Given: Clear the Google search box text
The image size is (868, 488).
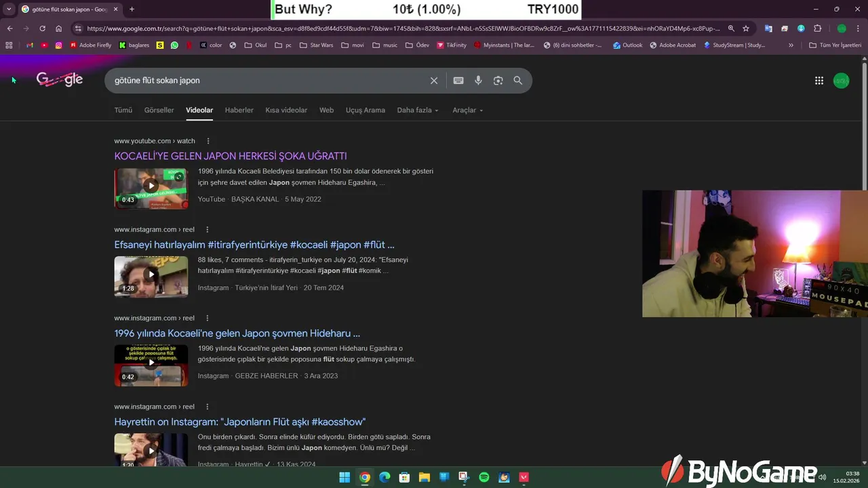Looking at the screenshot, I should [434, 81].
